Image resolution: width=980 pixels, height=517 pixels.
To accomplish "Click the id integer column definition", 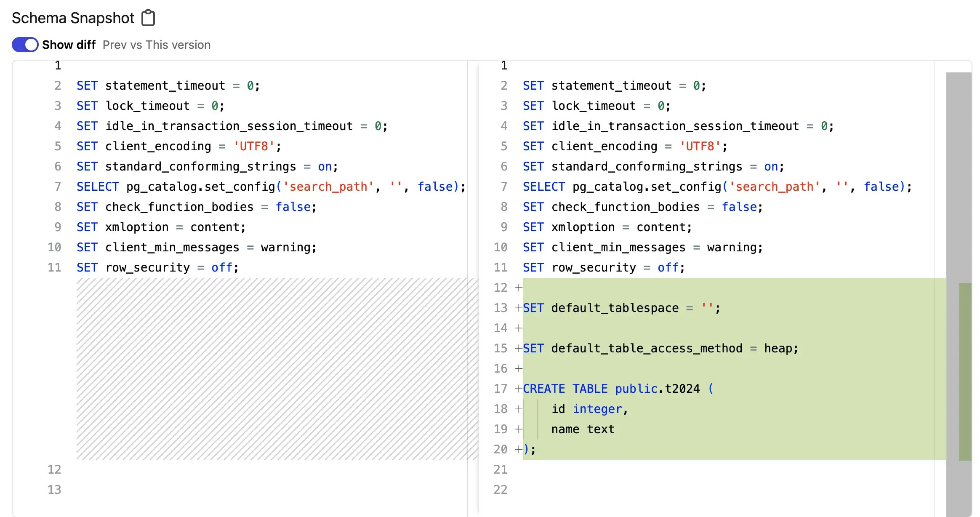I will coord(589,408).
